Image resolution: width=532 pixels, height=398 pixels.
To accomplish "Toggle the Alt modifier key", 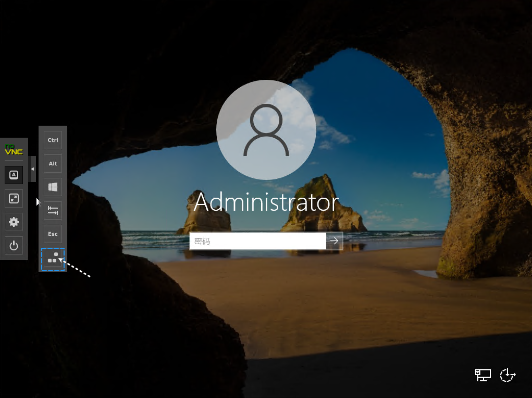I will pyautogui.click(x=53, y=163).
